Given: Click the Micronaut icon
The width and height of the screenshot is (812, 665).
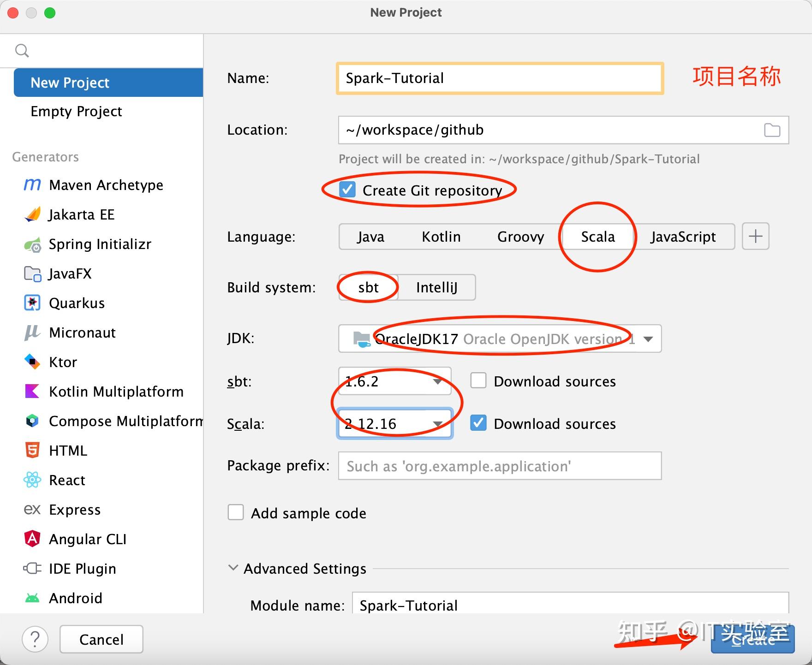Looking at the screenshot, I should (x=32, y=332).
